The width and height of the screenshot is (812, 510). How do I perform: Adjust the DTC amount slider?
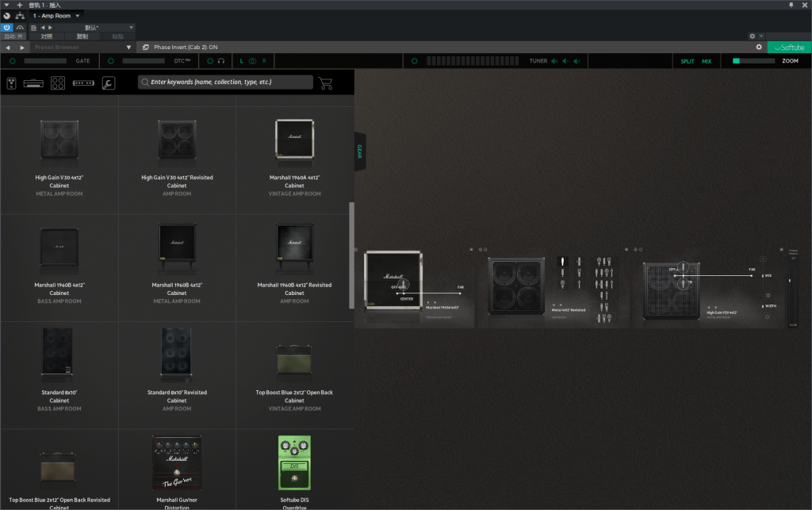[x=144, y=61]
